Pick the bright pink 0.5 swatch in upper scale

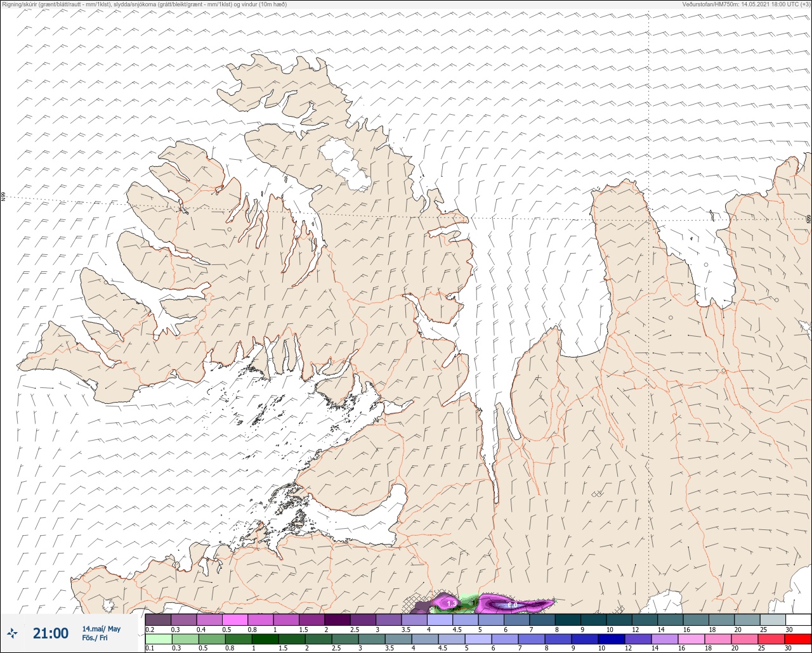(x=235, y=619)
